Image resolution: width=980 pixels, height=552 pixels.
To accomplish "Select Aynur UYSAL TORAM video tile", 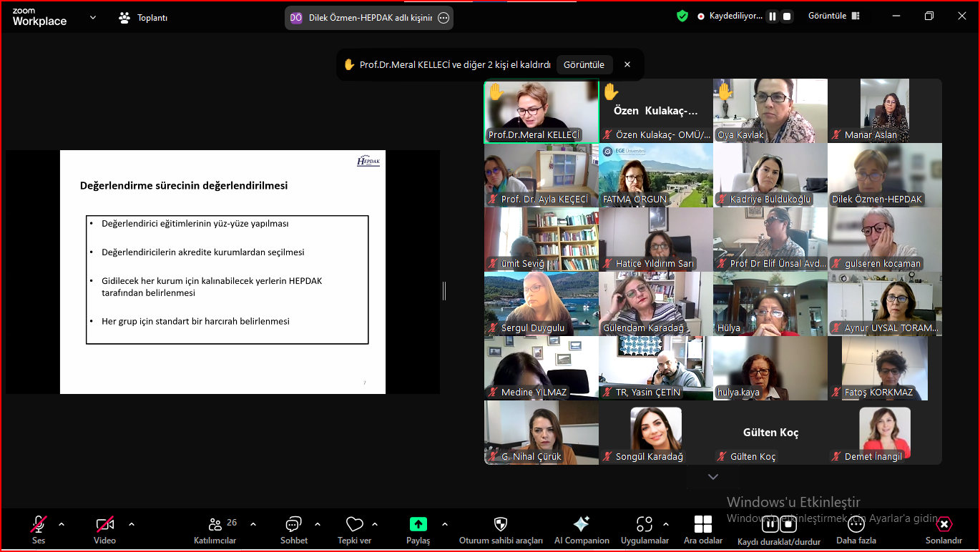I will pyautogui.click(x=885, y=304).
